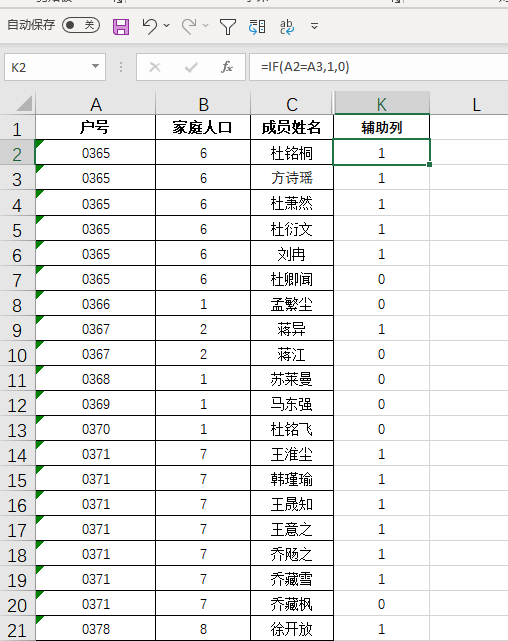Click the Enter checkmark formula button
The height and width of the screenshot is (641, 508).
191,67
